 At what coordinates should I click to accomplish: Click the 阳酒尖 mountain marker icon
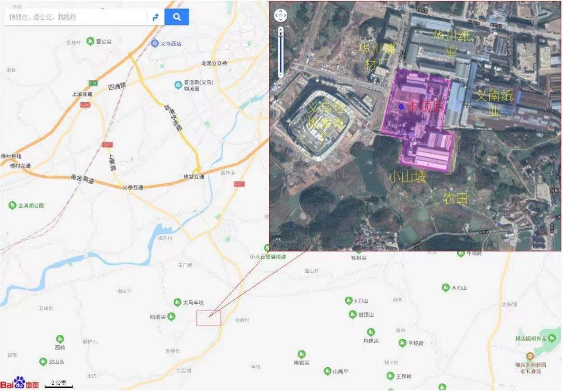pos(172,317)
